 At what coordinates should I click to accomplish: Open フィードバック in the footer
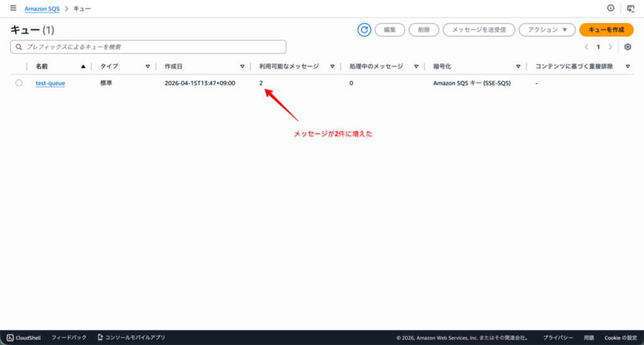point(69,337)
